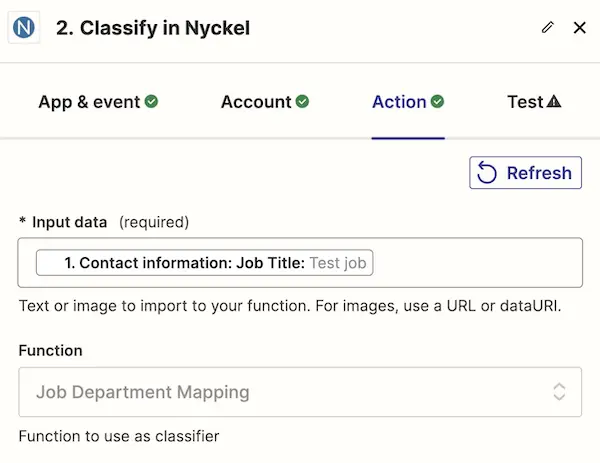The image size is (600, 463).
Task: Go to the Test tab
Action: coord(534,102)
